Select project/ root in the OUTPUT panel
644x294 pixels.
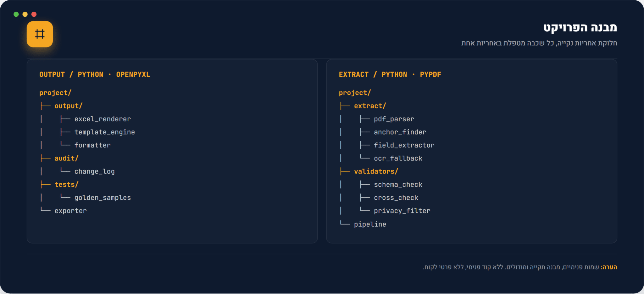(x=55, y=93)
